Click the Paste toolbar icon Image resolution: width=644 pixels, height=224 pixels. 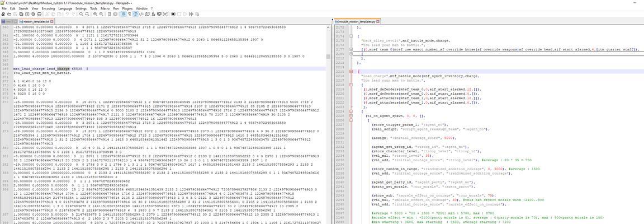click(59, 13)
